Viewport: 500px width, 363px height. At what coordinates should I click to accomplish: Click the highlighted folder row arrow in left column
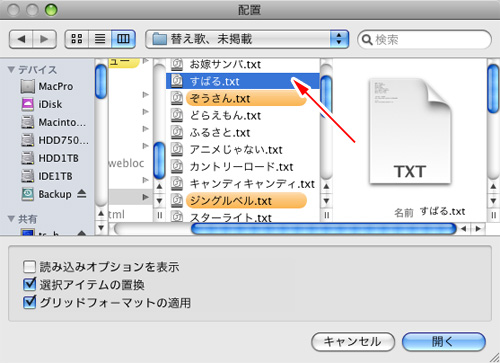pyautogui.click(x=145, y=197)
